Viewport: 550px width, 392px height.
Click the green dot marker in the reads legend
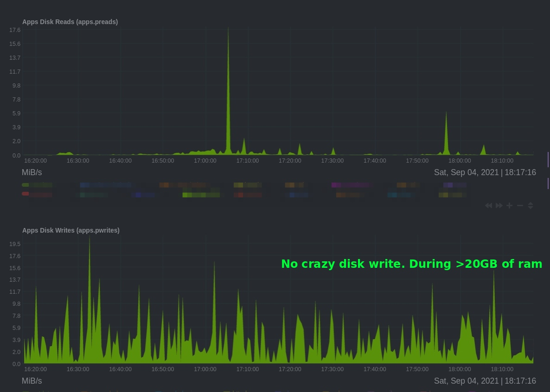[25, 185]
